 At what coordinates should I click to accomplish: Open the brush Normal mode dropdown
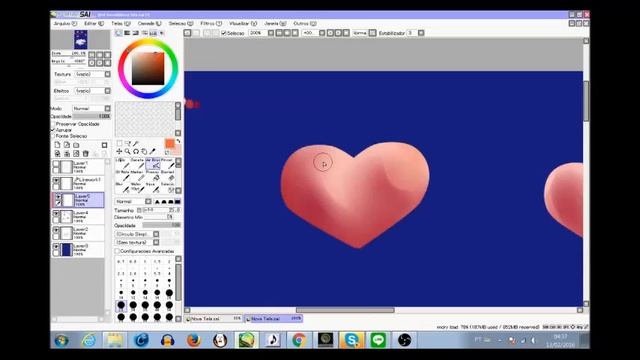tap(148, 202)
